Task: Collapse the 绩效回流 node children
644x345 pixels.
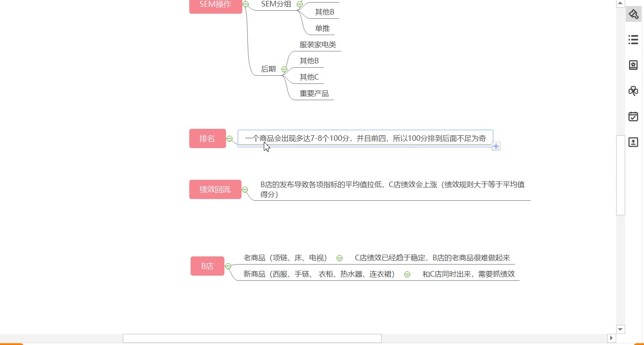Action: point(245,190)
